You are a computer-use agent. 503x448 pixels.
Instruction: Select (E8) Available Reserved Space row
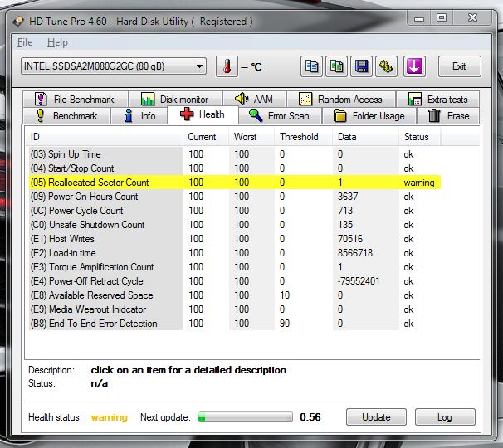pyautogui.click(x=235, y=295)
